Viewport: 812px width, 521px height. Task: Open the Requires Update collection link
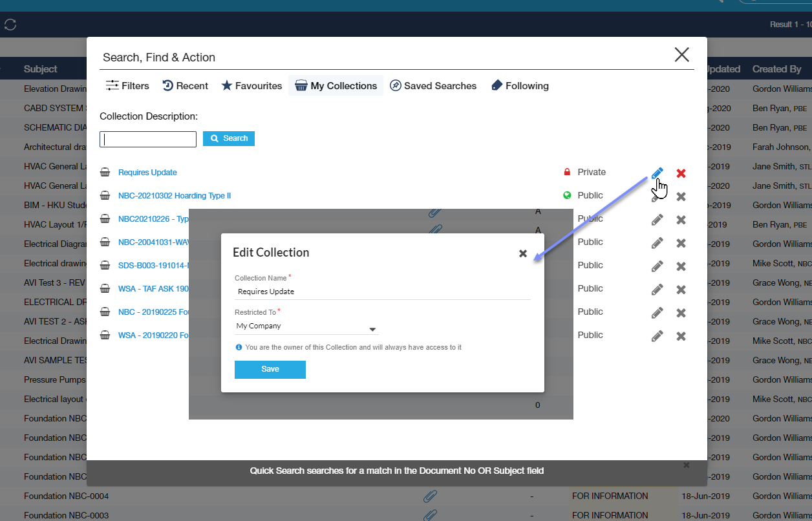[x=147, y=173]
